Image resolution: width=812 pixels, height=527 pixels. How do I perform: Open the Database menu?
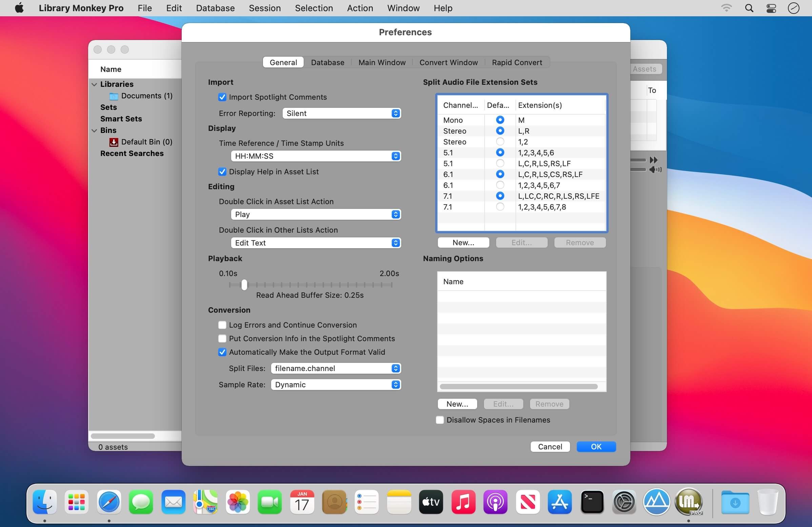[215, 8]
